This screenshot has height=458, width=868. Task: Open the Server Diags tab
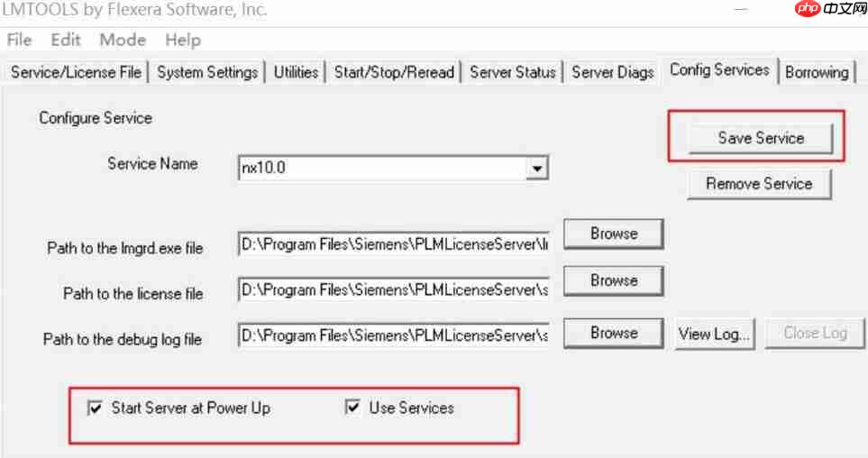(x=613, y=72)
